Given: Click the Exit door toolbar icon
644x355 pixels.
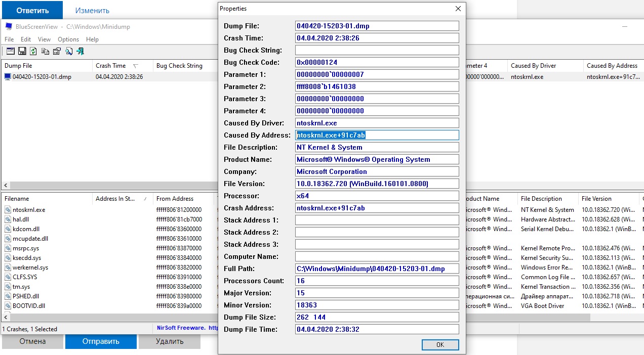Looking at the screenshot, I should (x=80, y=51).
